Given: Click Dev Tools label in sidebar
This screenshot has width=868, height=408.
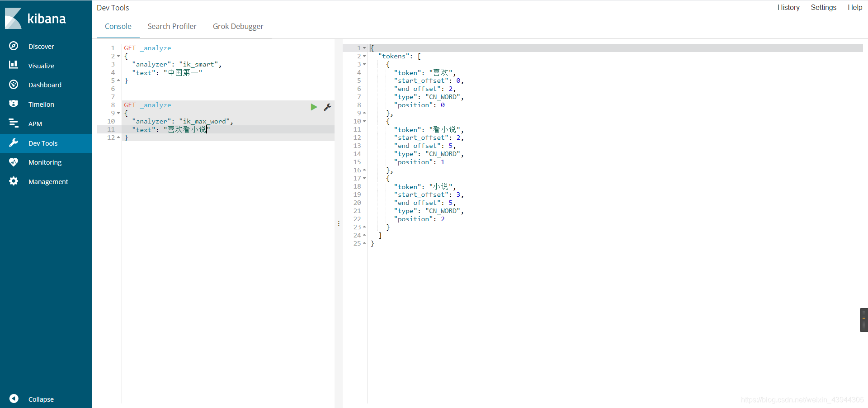Looking at the screenshot, I should click(x=43, y=143).
